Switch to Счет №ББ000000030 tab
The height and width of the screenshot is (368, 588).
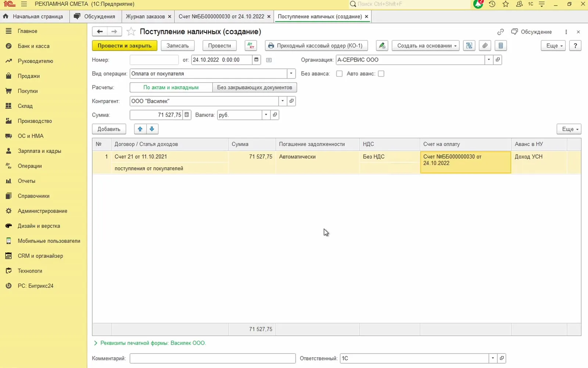tap(221, 17)
